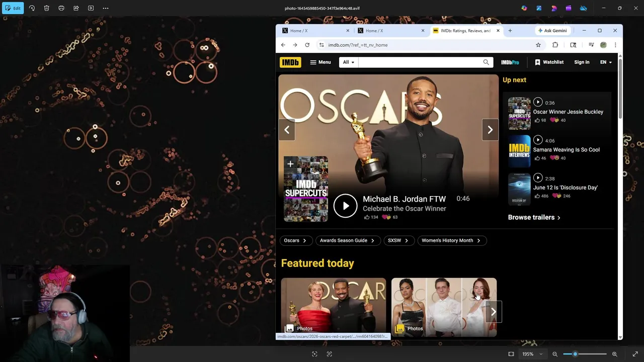
Task: Go to previous hero slide
Action: point(287,130)
